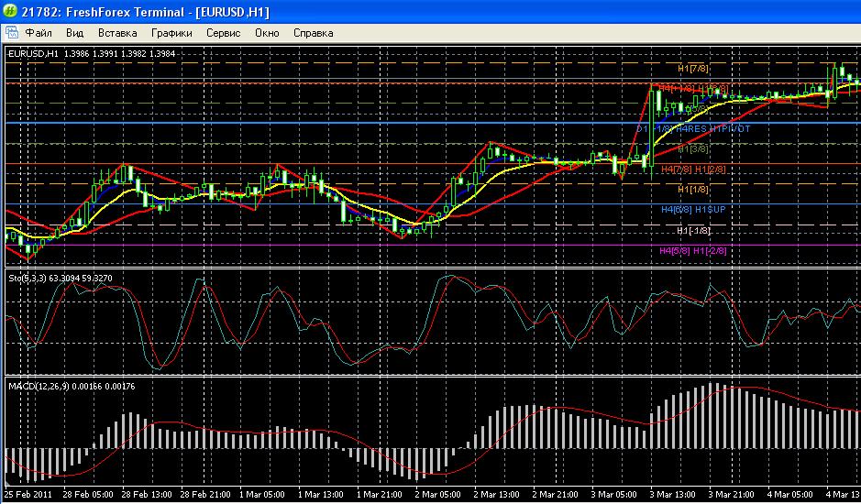This screenshot has width=861, height=504.
Task: Open the Файл menu
Action: [x=39, y=33]
